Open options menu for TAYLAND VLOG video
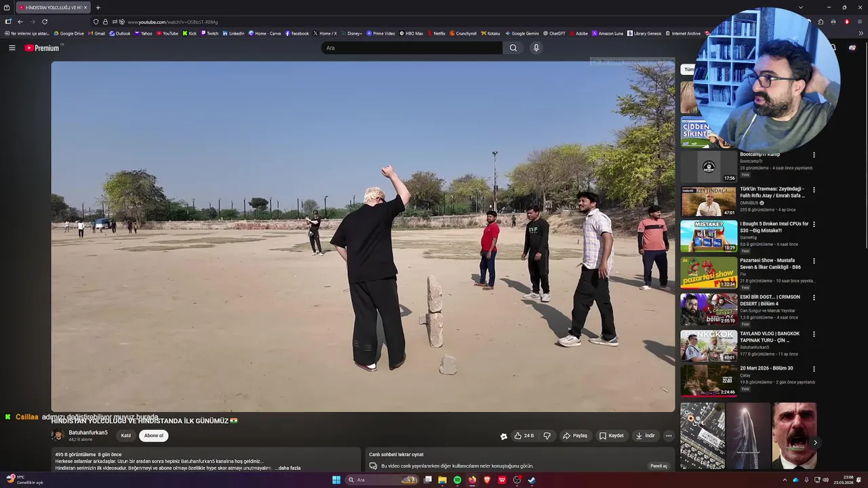Image resolution: width=868 pixels, height=488 pixels. point(814,334)
